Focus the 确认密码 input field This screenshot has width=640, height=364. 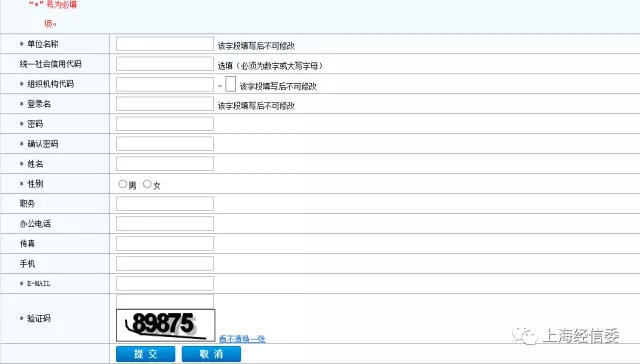(x=165, y=144)
